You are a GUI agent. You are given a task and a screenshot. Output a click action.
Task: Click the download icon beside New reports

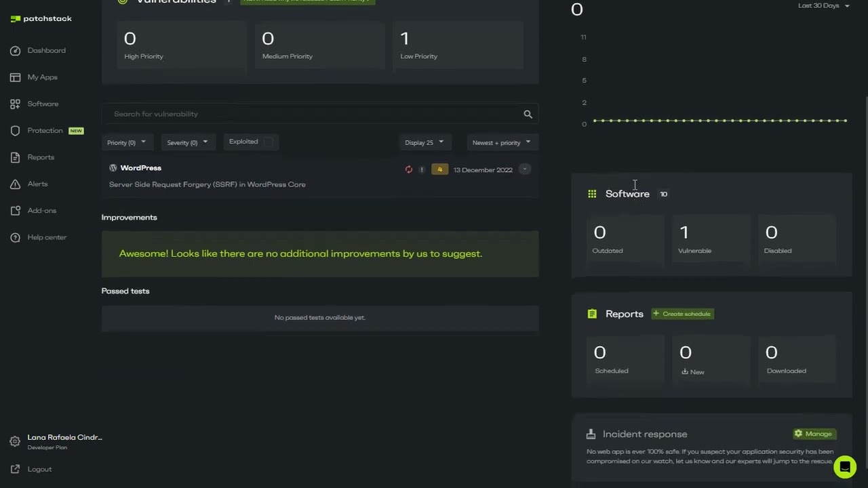click(684, 371)
